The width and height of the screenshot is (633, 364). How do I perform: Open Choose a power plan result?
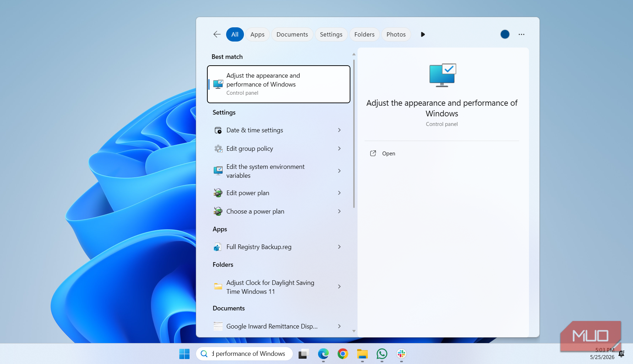(x=279, y=211)
